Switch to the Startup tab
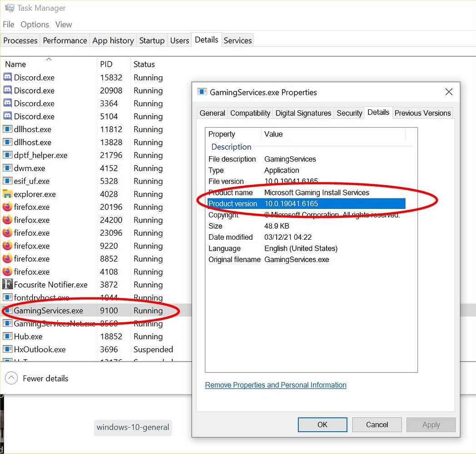Image resolution: width=476 pixels, height=454 pixels. (x=152, y=40)
